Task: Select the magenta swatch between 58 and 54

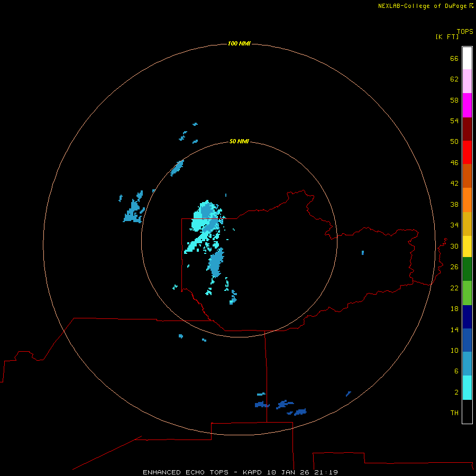Action: click(467, 105)
